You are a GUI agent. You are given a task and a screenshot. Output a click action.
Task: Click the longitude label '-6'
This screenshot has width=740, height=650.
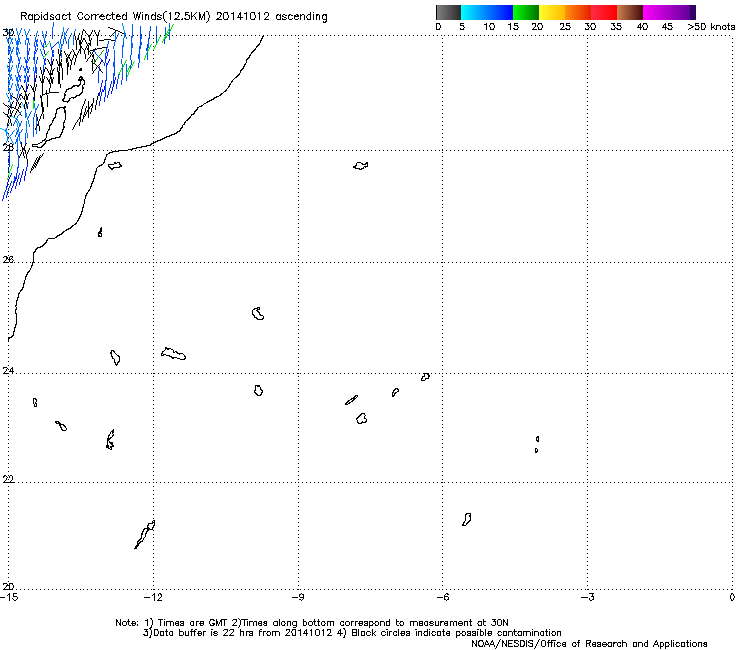(442, 597)
